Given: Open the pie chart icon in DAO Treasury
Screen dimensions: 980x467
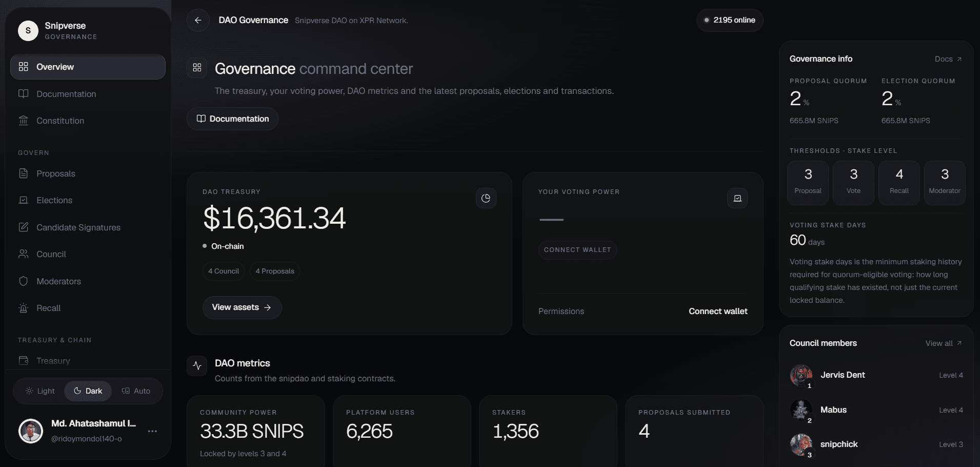Looking at the screenshot, I should point(486,198).
